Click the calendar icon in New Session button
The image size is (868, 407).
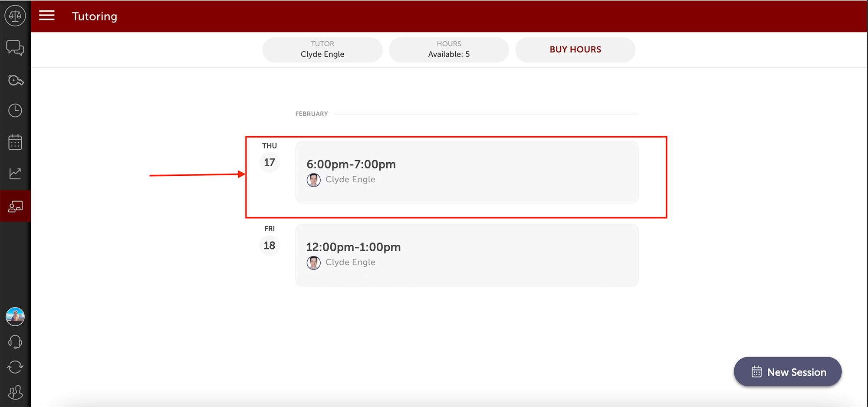(756, 372)
